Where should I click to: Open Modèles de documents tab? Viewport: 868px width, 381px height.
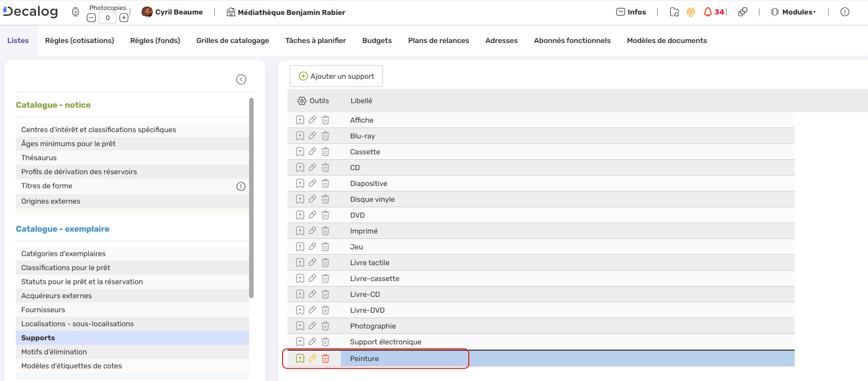(x=667, y=40)
